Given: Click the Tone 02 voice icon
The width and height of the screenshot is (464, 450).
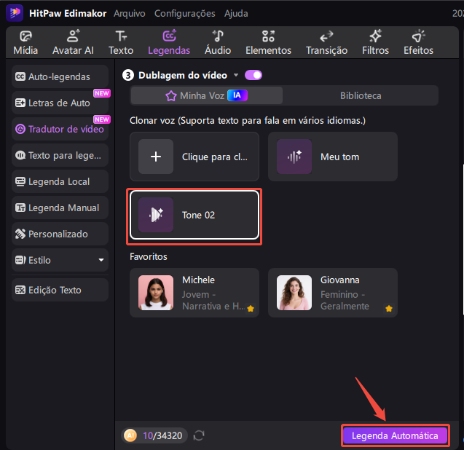Looking at the screenshot, I should point(156,215).
